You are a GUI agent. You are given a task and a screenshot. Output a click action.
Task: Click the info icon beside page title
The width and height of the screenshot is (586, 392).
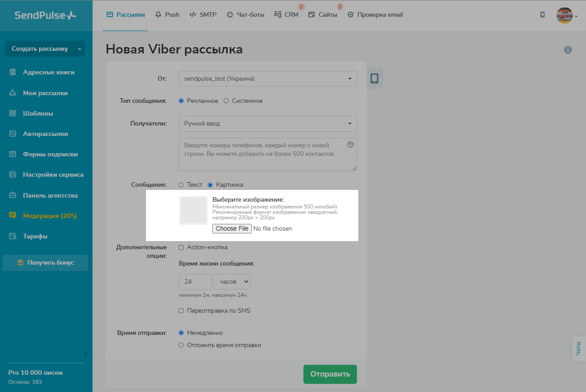tap(568, 50)
